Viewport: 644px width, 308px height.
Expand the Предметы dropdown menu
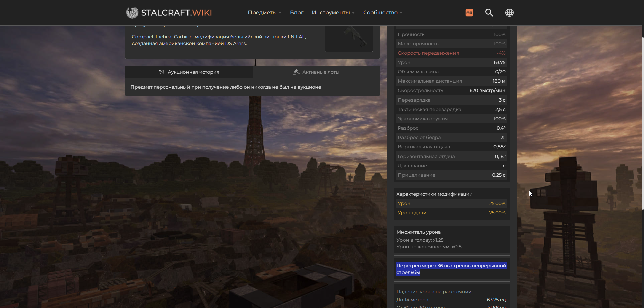[x=265, y=13]
